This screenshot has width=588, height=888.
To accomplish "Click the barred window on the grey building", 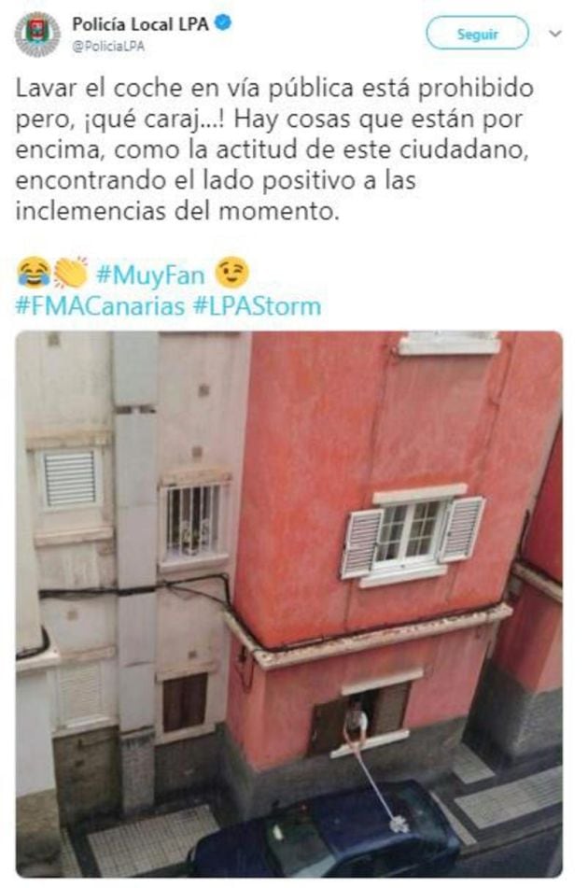I will click(x=192, y=520).
